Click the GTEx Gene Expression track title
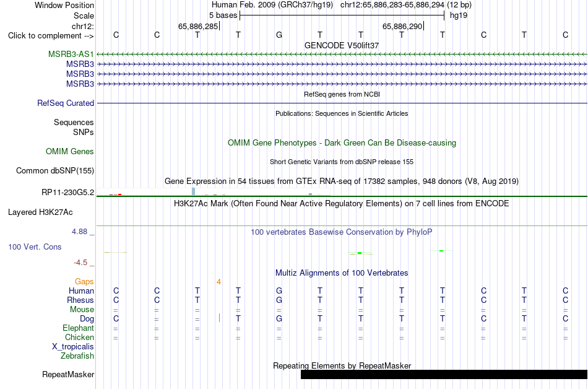This screenshot has height=389, width=588. [x=342, y=181]
